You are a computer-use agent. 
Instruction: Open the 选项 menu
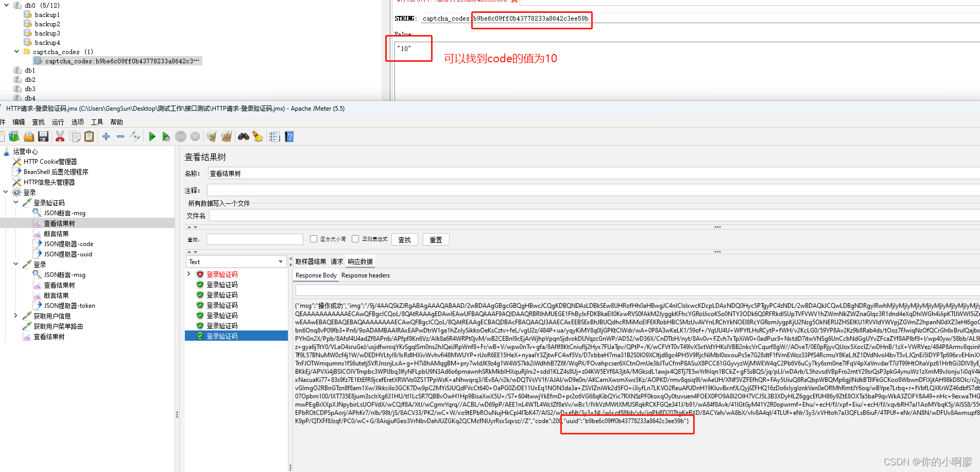(x=77, y=122)
